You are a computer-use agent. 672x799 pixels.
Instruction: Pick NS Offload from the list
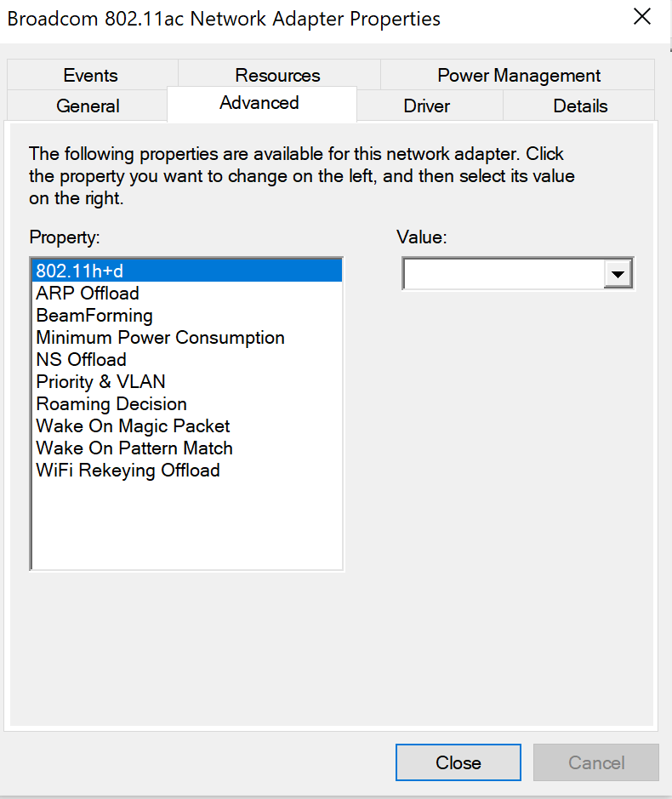186,359
